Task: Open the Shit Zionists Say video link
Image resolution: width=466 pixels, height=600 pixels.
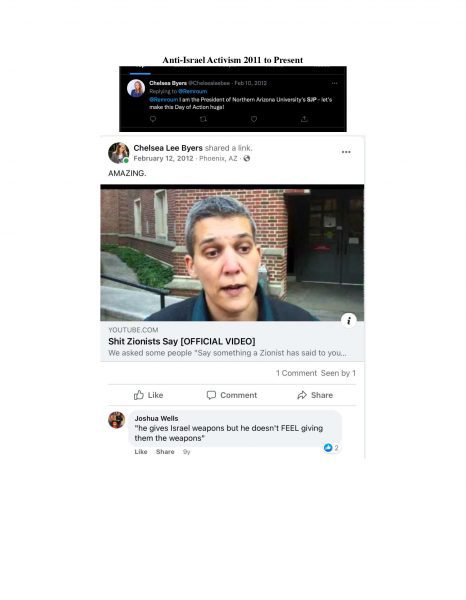Action: [x=182, y=341]
